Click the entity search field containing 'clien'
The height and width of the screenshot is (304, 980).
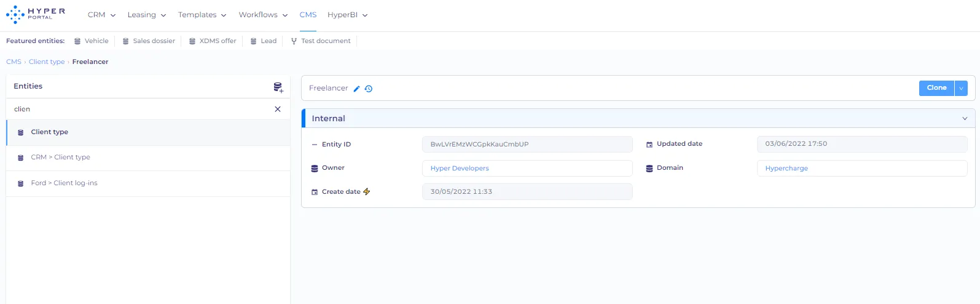click(x=141, y=109)
